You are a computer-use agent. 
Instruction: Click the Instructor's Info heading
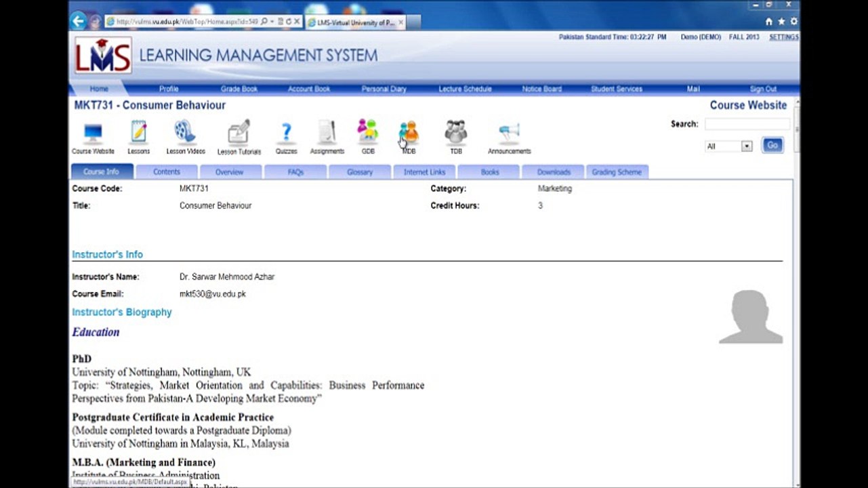[x=107, y=255]
